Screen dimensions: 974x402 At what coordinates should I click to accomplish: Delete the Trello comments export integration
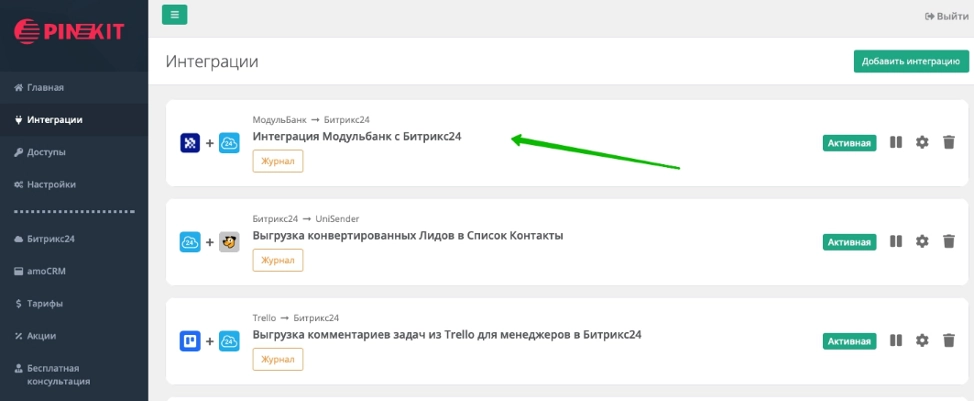pyautogui.click(x=949, y=340)
